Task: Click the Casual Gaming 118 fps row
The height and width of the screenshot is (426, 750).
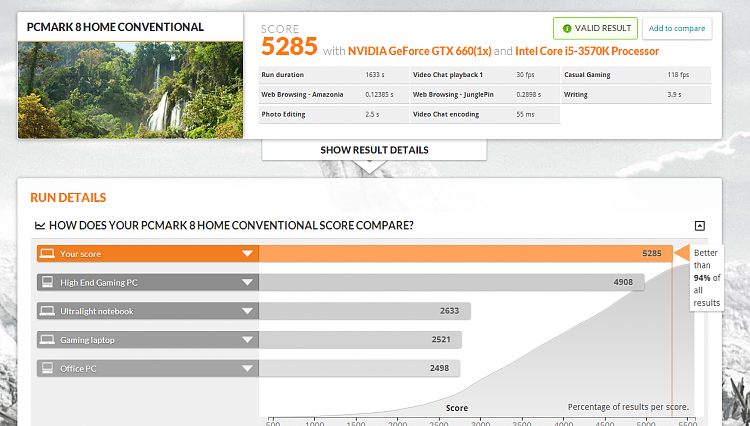Action: click(x=636, y=75)
